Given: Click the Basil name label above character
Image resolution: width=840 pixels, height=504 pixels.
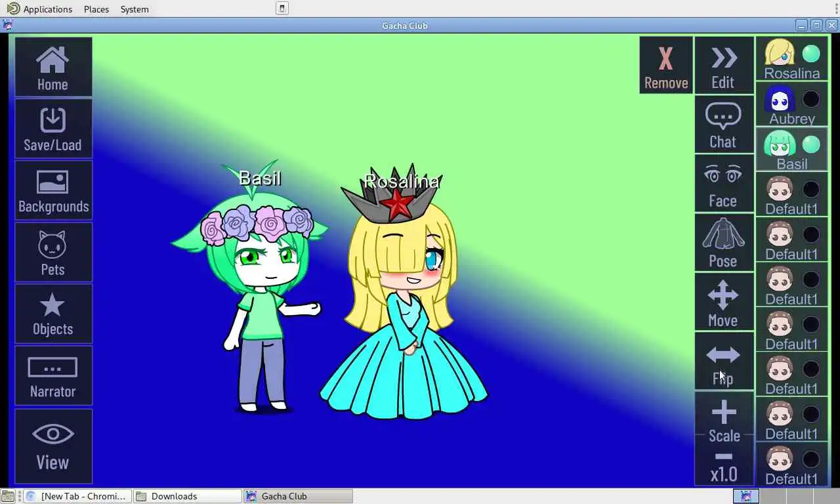Looking at the screenshot, I should [x=260, y=178].
